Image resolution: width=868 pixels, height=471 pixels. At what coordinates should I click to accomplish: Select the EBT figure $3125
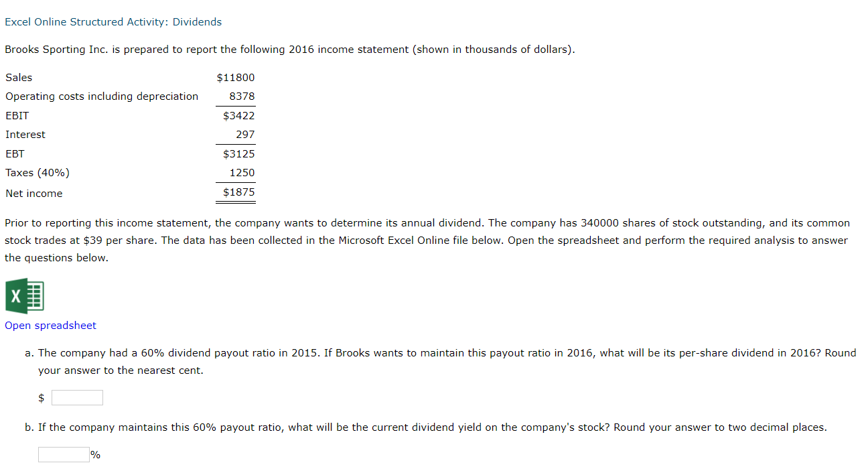pyautogui.click(x=240, y=153)
